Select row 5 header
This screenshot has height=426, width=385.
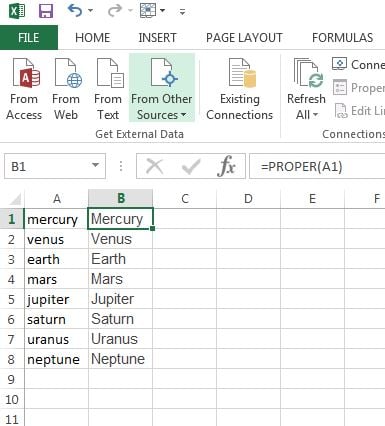click(12, 299)
